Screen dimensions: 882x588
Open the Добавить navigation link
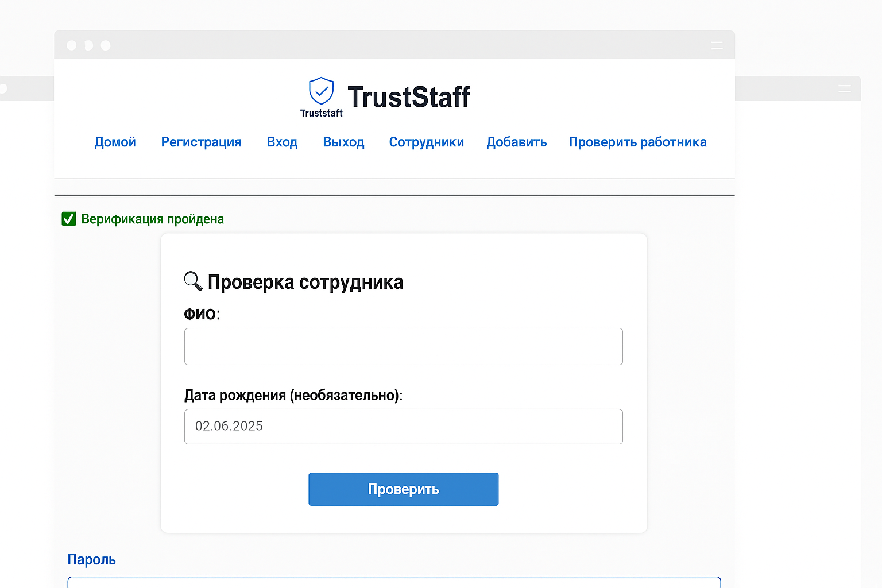tap(517, 142)
